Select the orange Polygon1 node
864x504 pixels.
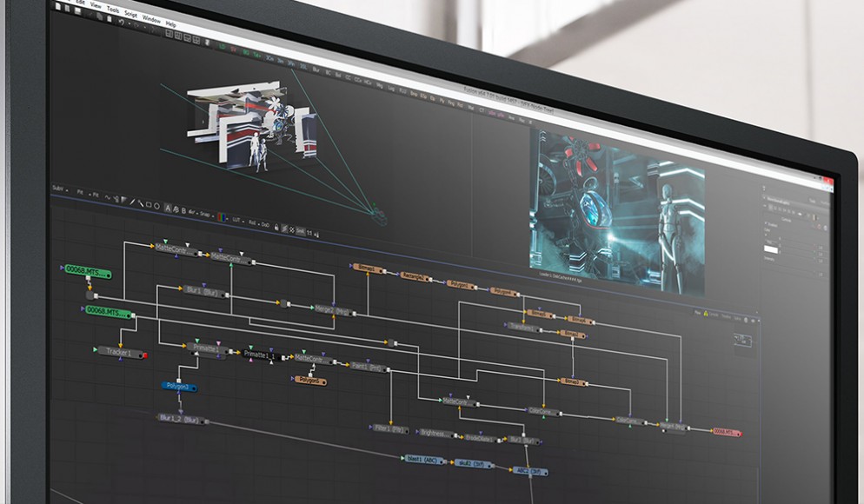pos(462,285)
